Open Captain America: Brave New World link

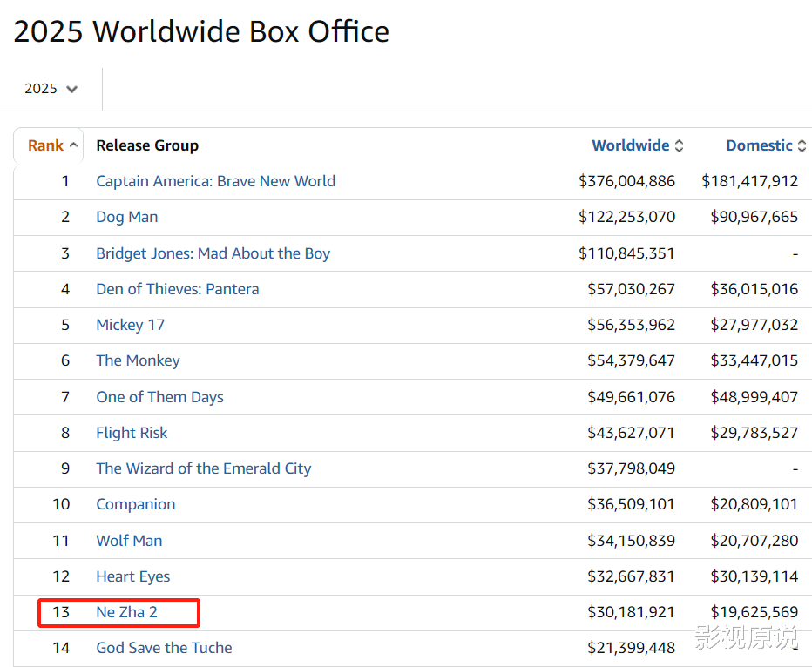pyautogui.click(x=215, y=181)
